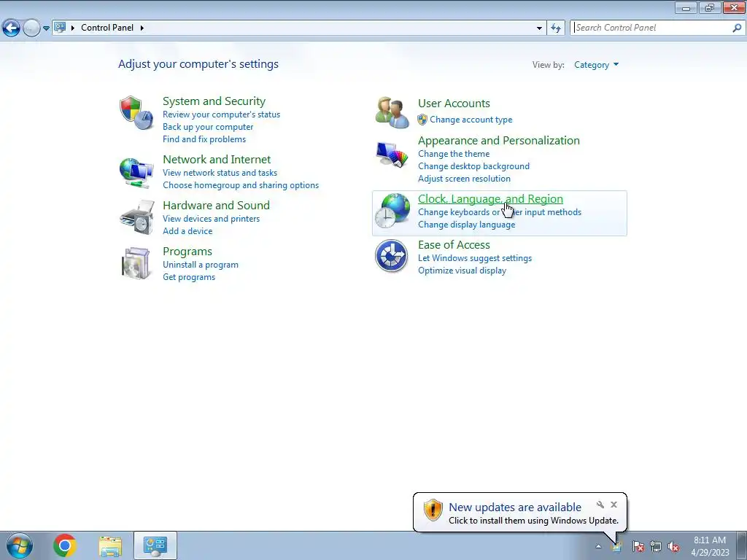Click the Action Center flag tray icon
Screen dimensions: 747x560
pyautogui.click(x=638, y=546)
